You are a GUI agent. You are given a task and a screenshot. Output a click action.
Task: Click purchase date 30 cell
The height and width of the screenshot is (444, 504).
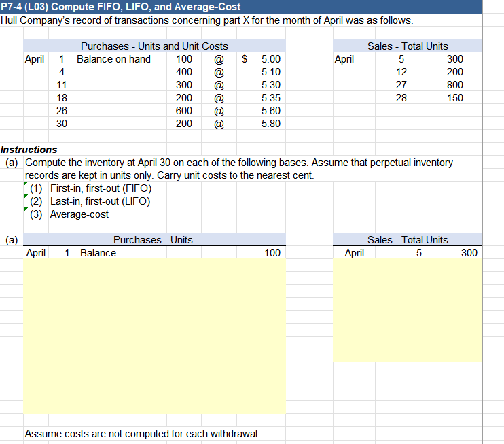click(62, 124)
